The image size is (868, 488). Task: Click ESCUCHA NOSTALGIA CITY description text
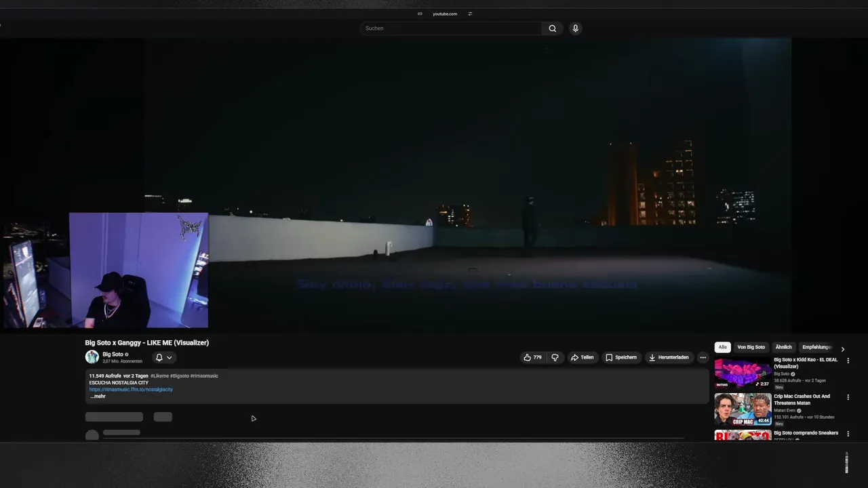(119, 383)
